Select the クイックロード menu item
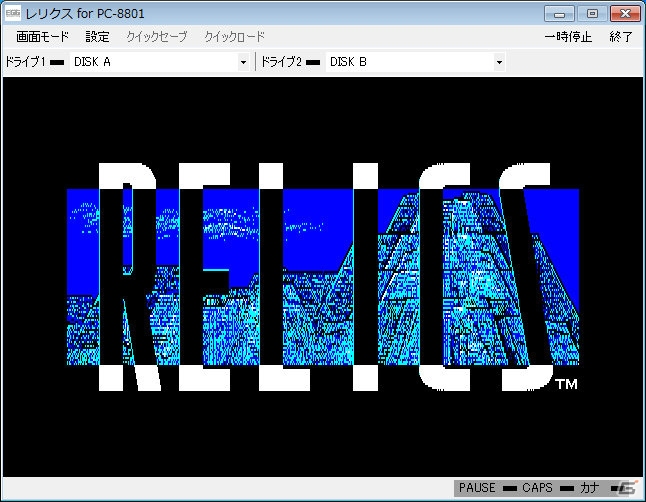The image size is (646, 502). click(234, 37)
